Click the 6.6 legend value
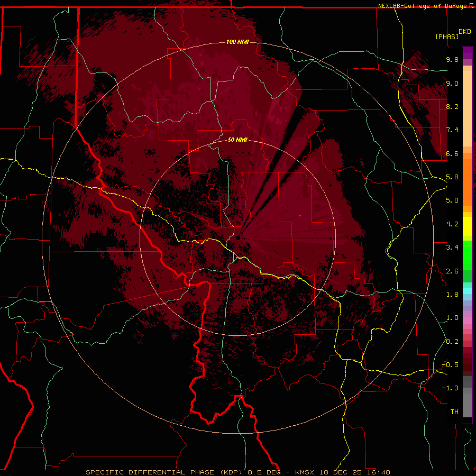The height and width of the screenshot is (476, 476). (x=452, y=153)
